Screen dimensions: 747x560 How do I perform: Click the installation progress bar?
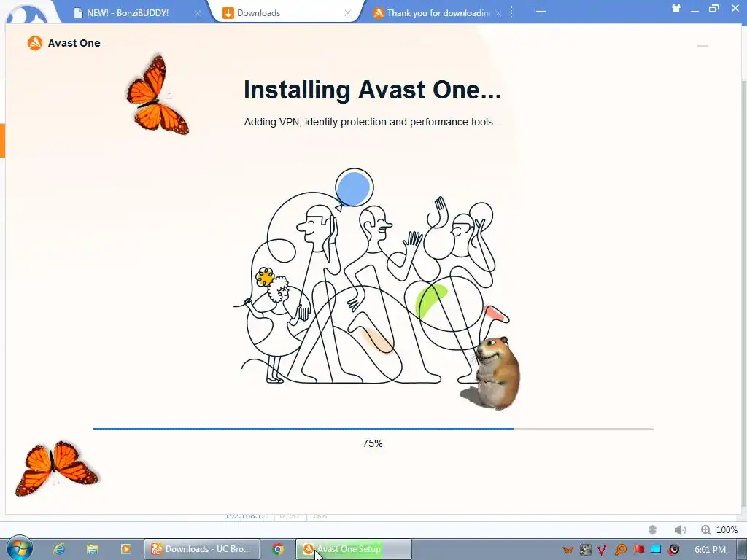(x=373, y=429)
